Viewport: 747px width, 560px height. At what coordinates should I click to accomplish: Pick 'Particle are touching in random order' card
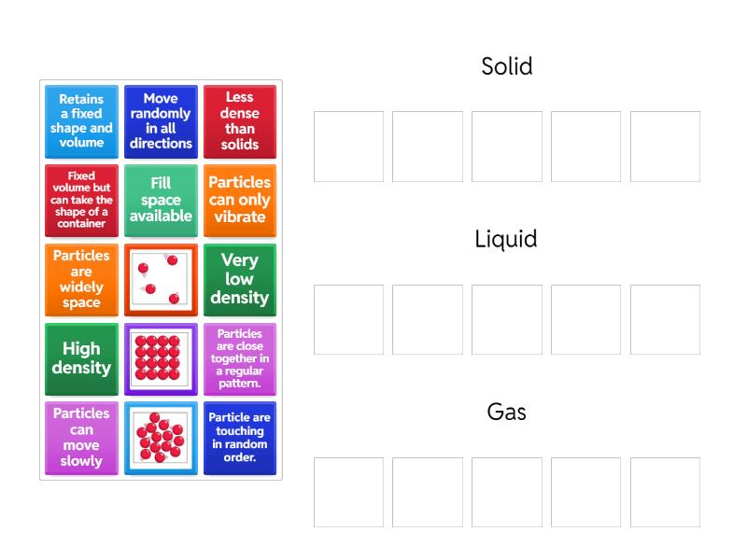(x=240, y=438)
